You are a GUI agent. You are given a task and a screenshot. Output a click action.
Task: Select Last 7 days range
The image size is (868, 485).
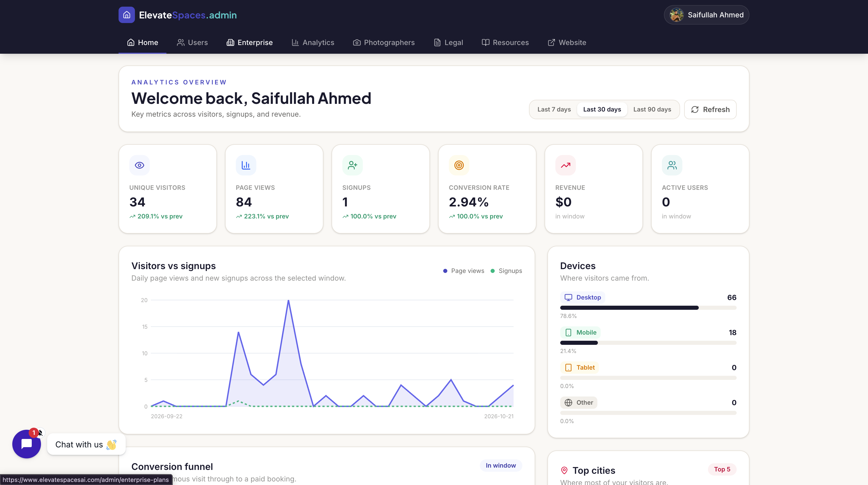[x=554, y=109]
